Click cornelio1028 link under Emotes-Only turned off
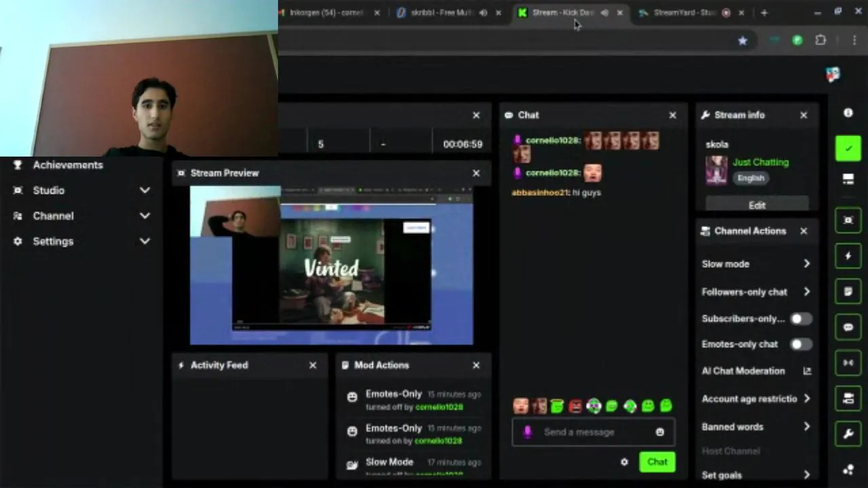 [439, 407]
